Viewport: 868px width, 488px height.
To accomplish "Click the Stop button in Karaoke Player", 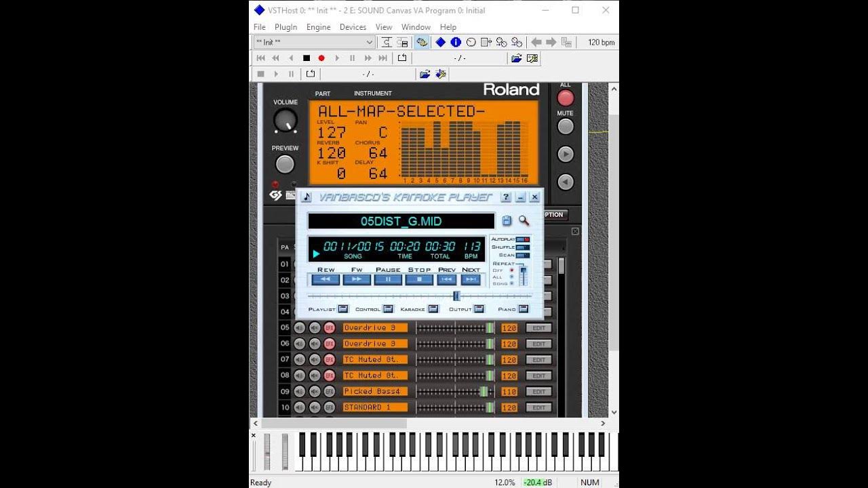I will click(419, 279).
